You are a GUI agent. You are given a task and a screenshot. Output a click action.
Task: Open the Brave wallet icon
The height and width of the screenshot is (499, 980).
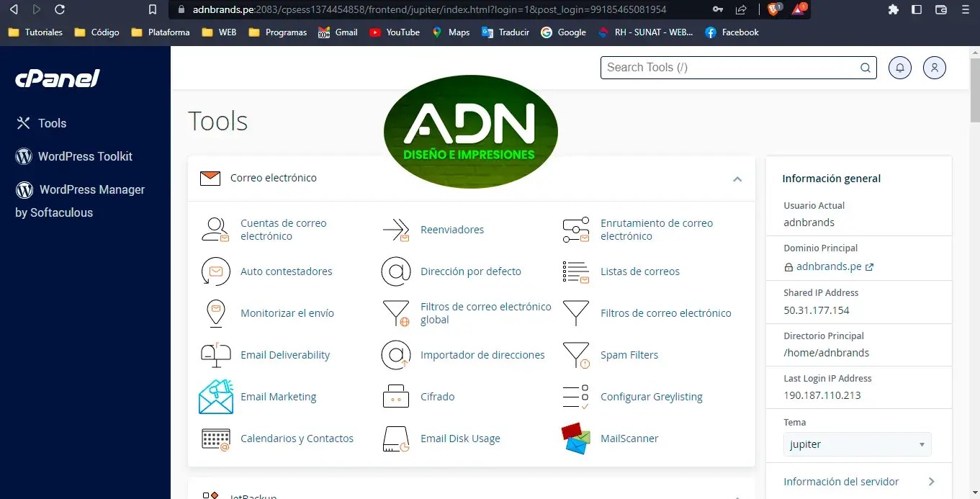point(940,9)
